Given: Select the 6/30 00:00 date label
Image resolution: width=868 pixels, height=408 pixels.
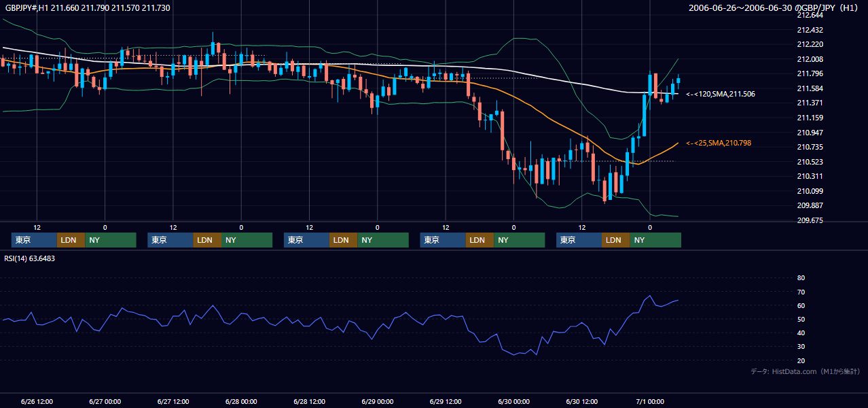Looking at the screenshot, I should coord(513,401).
